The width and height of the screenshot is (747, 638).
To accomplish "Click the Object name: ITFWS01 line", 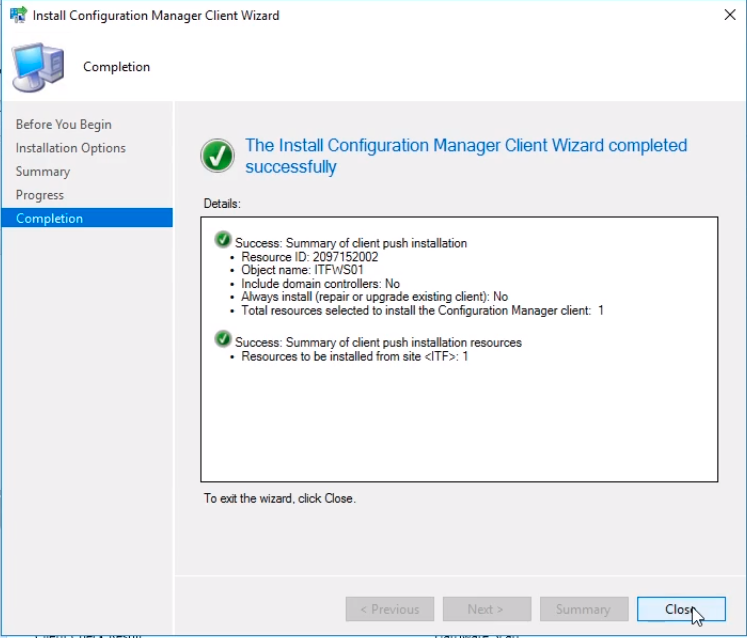I will coord(302,270).
